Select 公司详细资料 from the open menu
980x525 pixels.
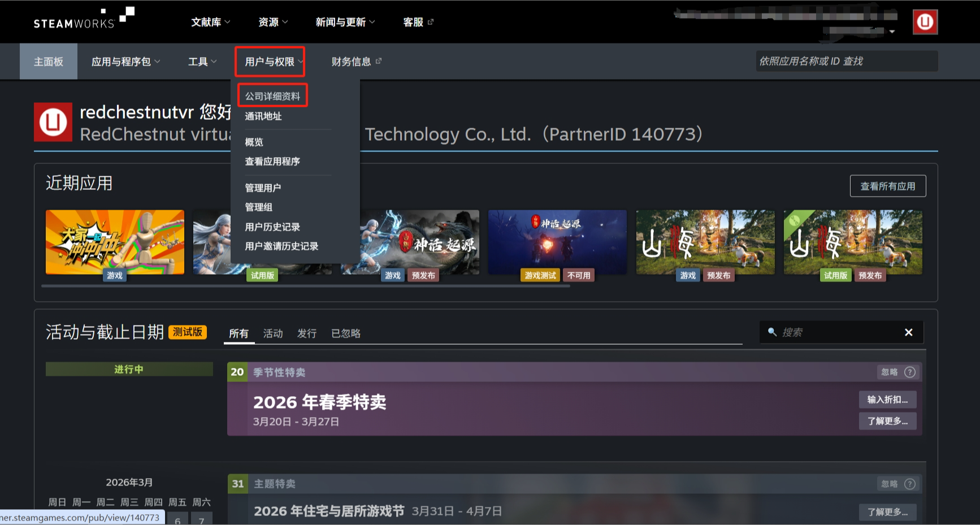(273, 96)
